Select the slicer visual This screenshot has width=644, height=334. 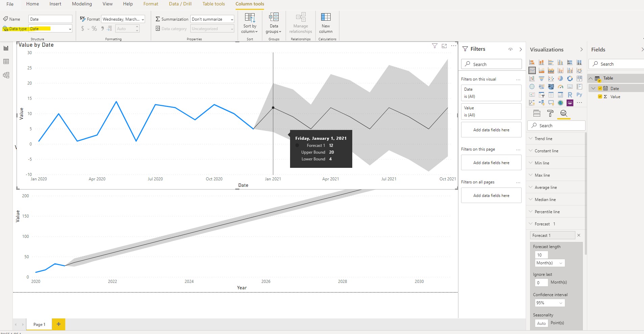click(542, 95)
